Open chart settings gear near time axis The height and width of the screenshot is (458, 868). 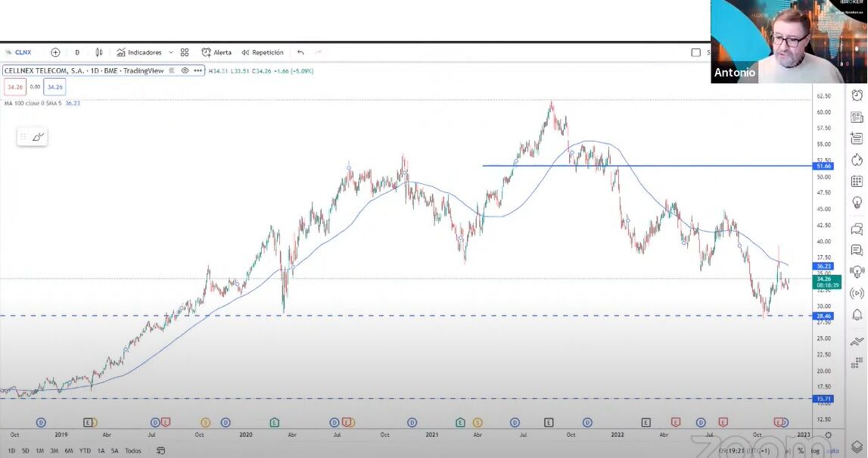click(x=828, y=435)
